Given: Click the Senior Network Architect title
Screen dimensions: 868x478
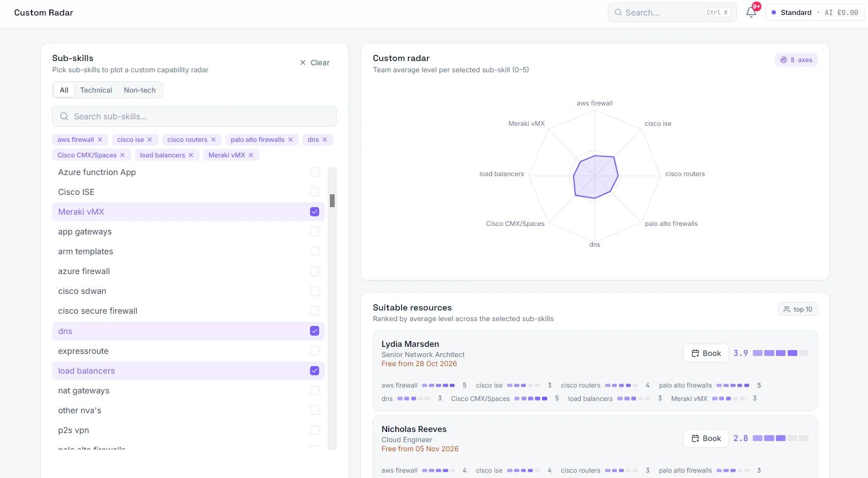Looking at the screenshot, I should [x=423, y=355].
